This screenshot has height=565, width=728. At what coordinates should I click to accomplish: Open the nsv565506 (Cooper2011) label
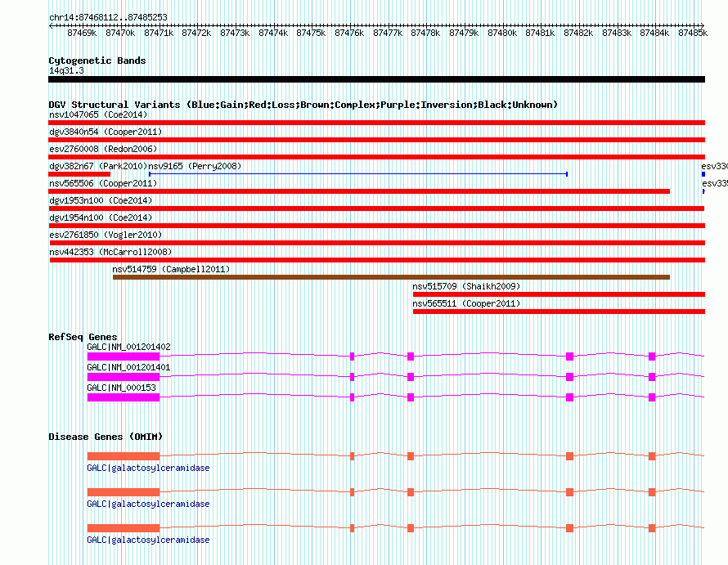(x=103, y=183)
